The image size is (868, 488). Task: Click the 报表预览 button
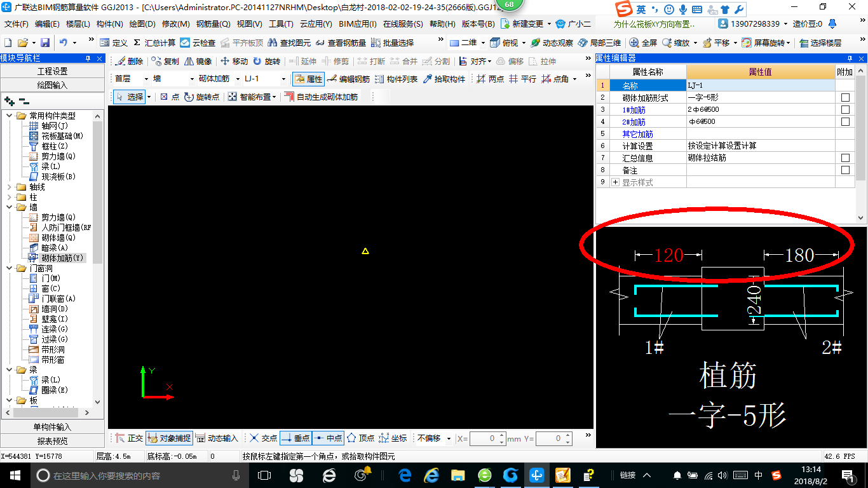point(52,441)
